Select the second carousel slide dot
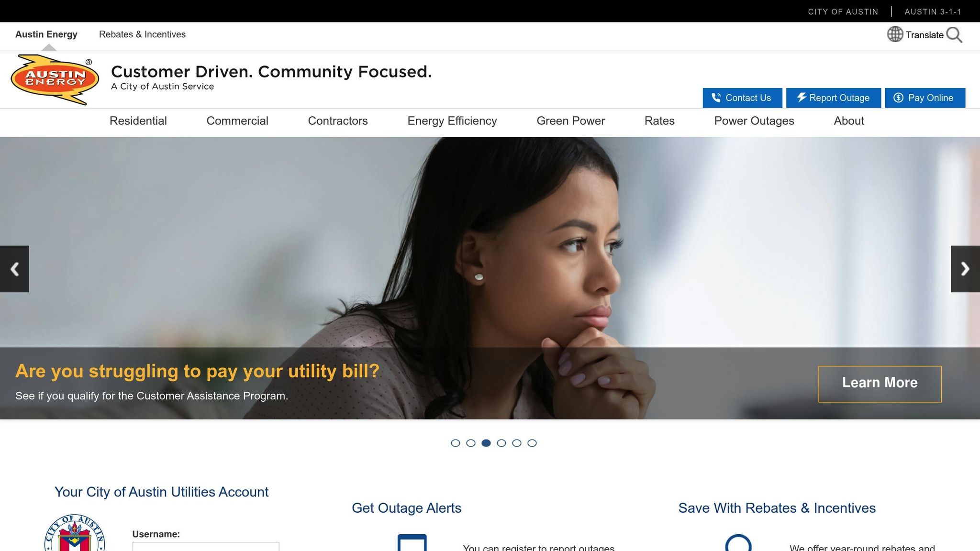980x551 pixels. (x=471, y=443)
